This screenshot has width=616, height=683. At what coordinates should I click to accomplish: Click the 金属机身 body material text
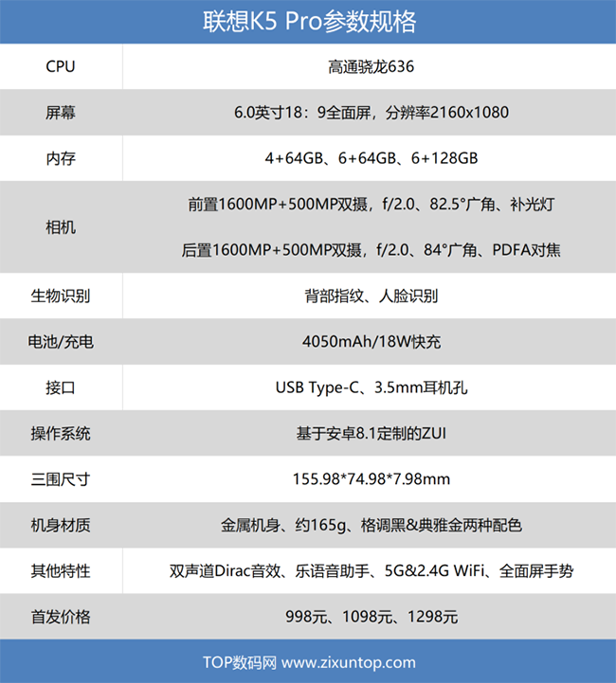371,525
